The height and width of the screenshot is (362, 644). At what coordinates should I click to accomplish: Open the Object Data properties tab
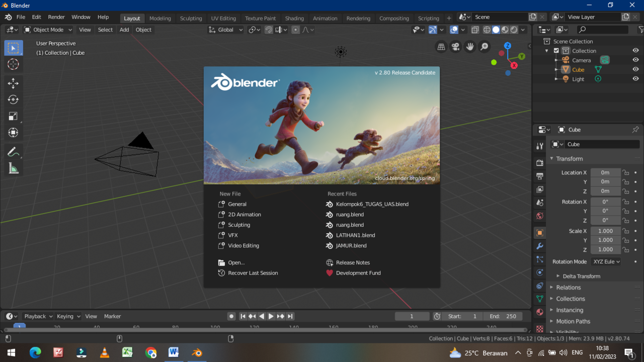tap(540, 299)
